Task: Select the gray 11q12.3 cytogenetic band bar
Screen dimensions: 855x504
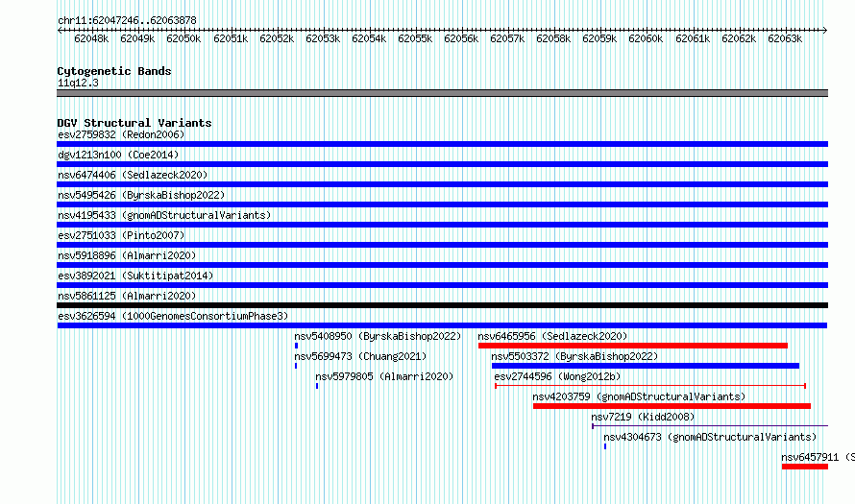Action: 442,93
